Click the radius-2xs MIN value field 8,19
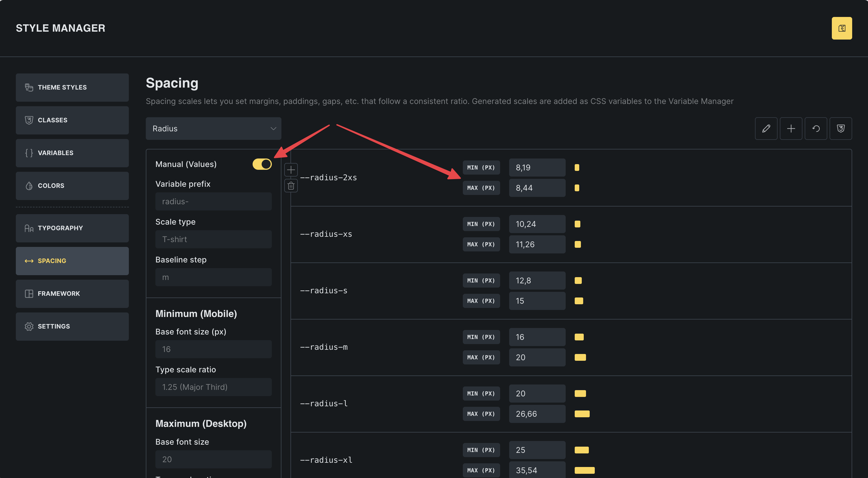 pyautogui.click(x=537, y=168)
